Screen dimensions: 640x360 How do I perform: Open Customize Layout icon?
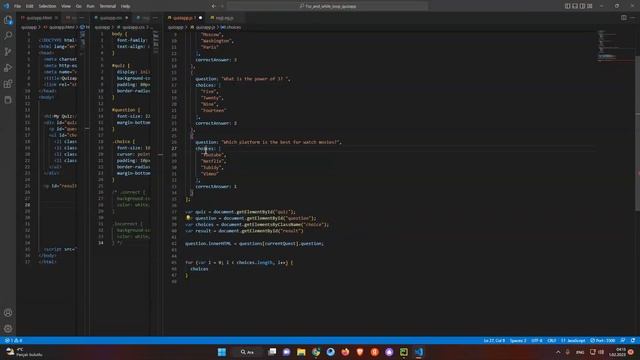[590, 6]
